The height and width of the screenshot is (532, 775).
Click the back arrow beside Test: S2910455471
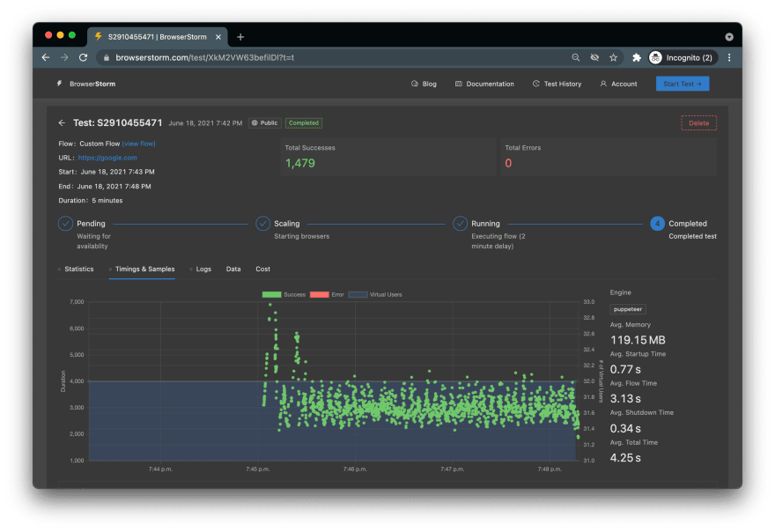pos(62,122)
